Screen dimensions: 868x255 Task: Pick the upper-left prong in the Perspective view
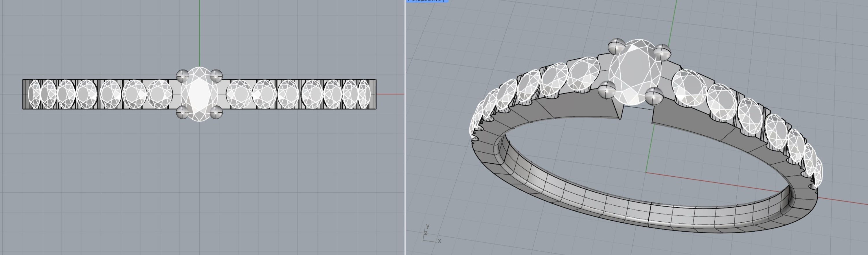[x=617, y=46]
